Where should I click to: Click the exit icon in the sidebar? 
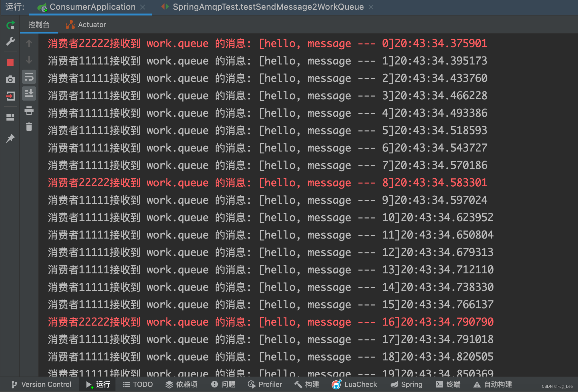10,96
